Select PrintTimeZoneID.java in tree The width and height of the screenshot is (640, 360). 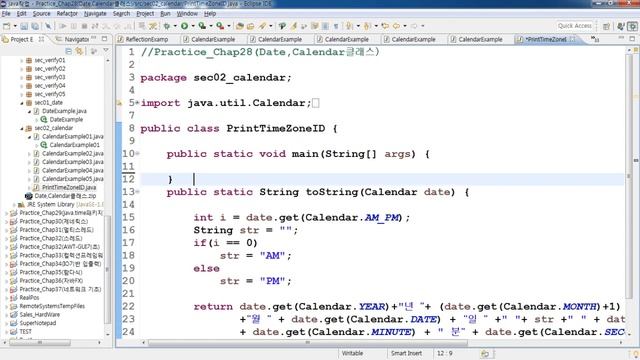pos(69,187)
